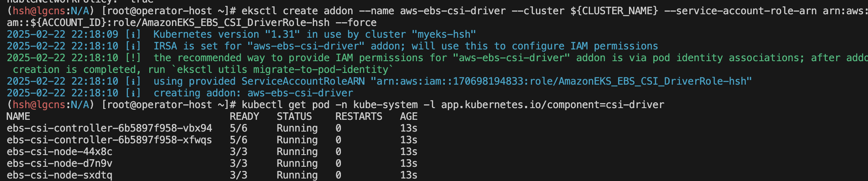This screenshot has height=181, width=868.
Task: Click the READY column header
Action: point(244,116)
